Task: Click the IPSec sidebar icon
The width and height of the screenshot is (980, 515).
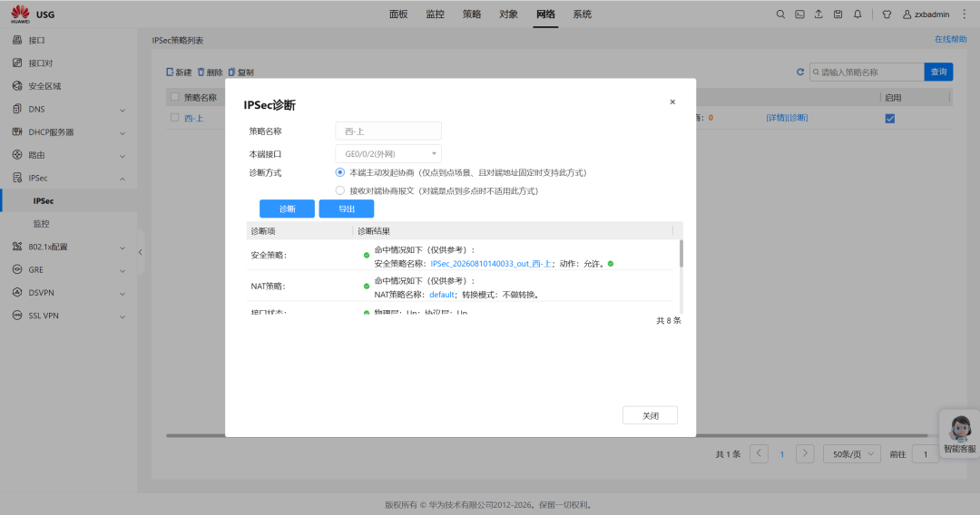Action: point(17,178)
